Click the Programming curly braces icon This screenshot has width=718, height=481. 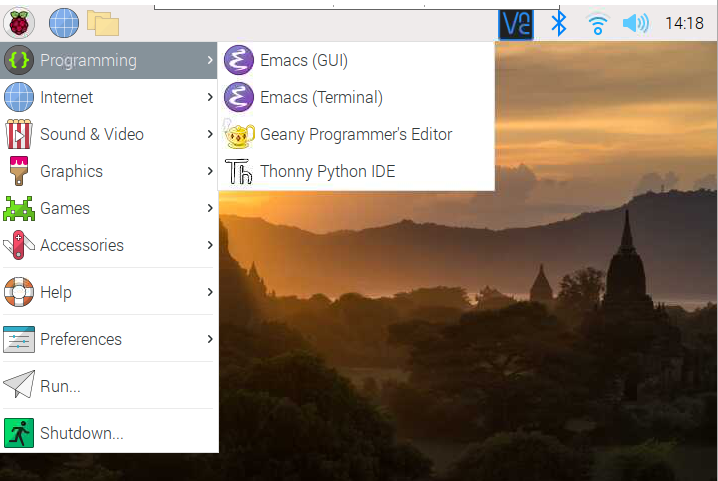pos(19,60)
